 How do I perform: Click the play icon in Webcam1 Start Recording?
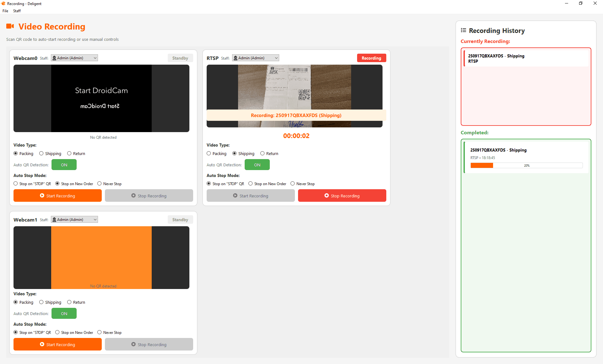(x=42, y=344)
